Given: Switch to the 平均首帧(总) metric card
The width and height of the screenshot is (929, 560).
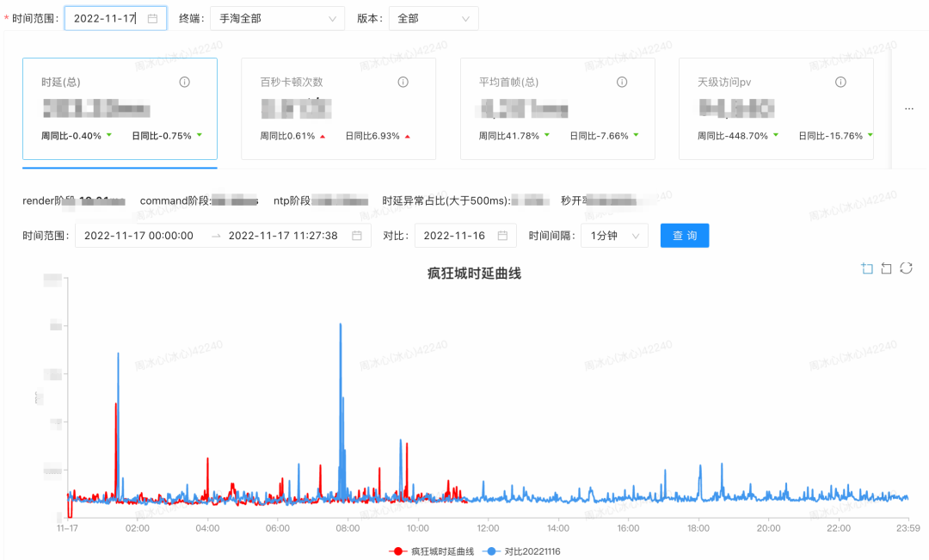Looking at the screenshot, I should coord(557,108).
